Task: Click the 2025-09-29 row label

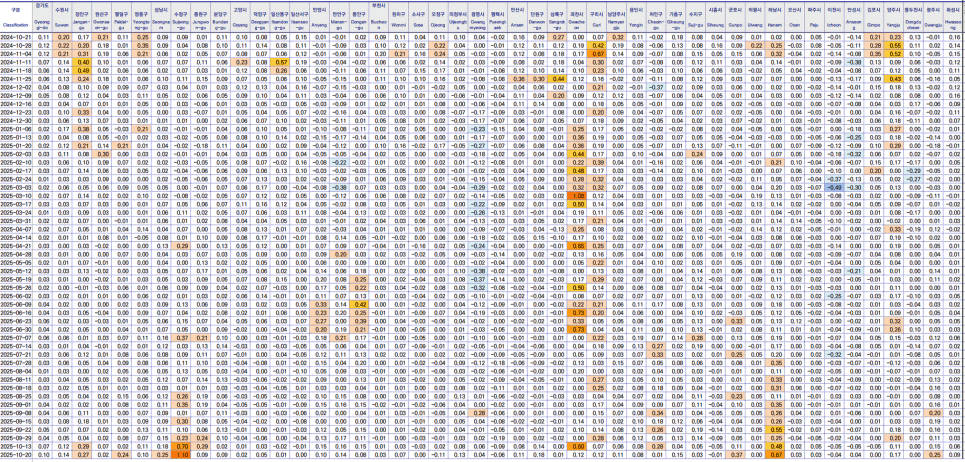Action: 17,437
